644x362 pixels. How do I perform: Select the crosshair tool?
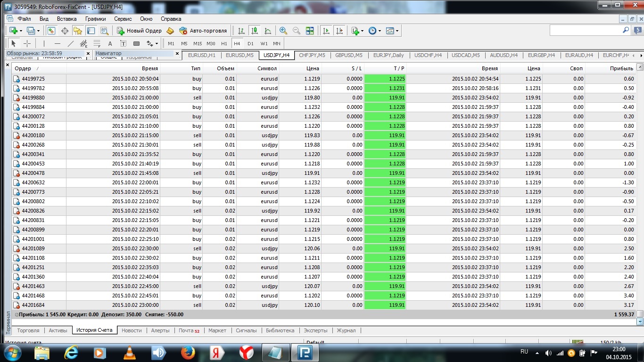coord(27,43)
